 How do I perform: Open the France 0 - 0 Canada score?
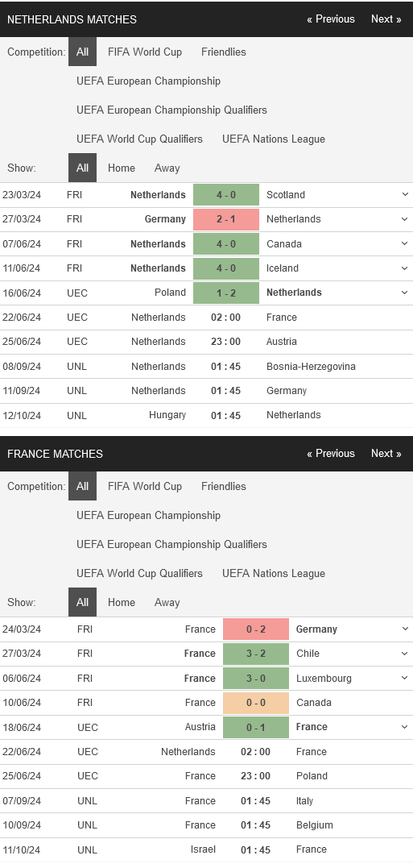coord(256,703)
